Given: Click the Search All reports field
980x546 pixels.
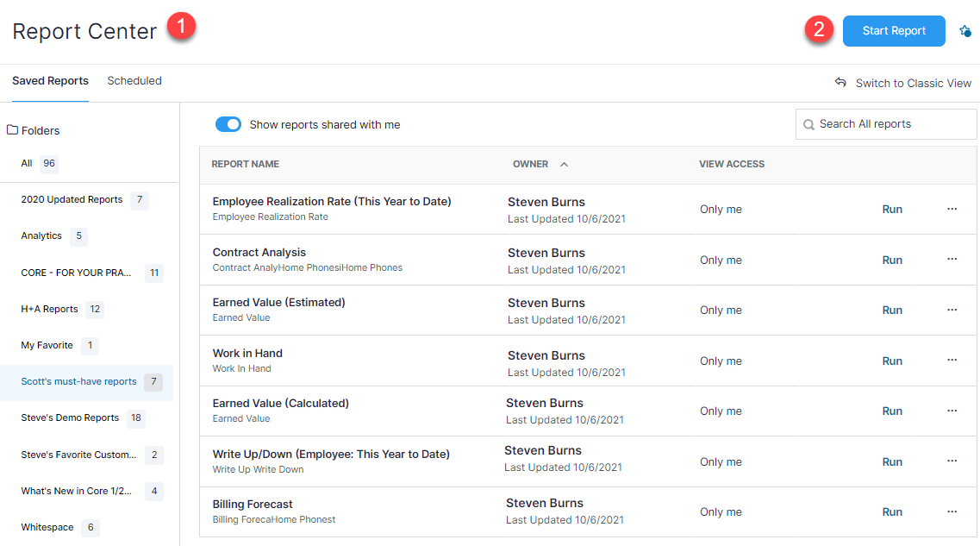Looking at the screenshot, I should pyautogui.click(x=886, y=124).
